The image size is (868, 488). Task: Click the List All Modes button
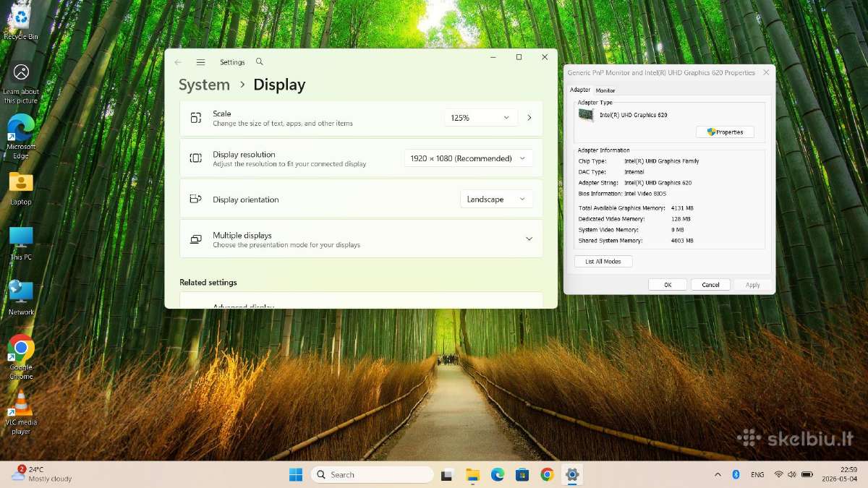click(603, 262)
